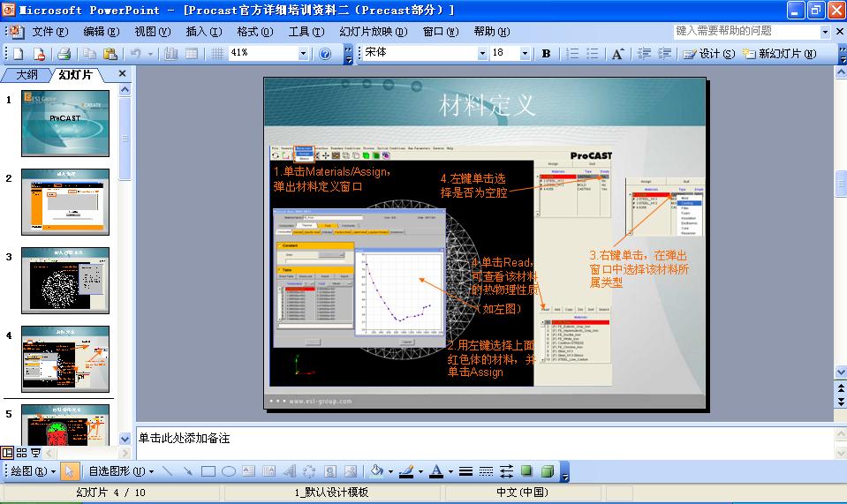Print with the printer icon
This screenshot has width=847, height=504.
pos(64,54)
